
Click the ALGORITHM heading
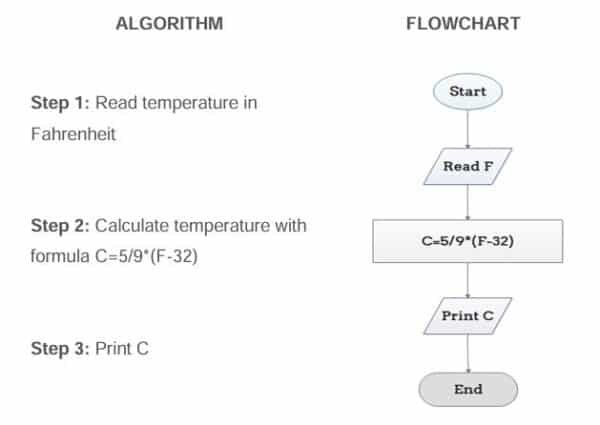pos(169,22)
